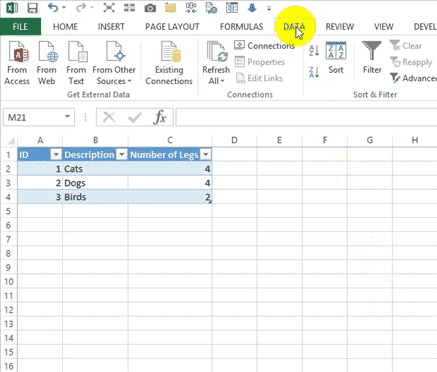Switch to the HOME tab
The width and height of the screenshot is (437, 372).
65,27
